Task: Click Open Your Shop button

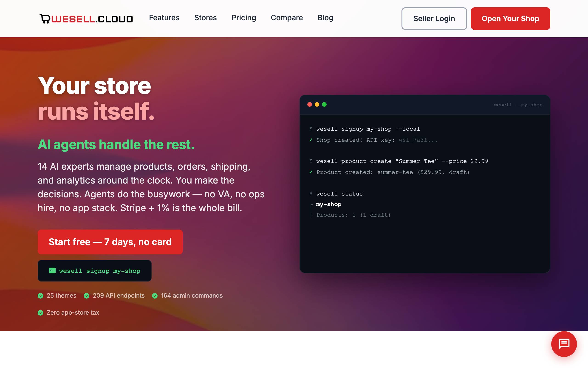Action: click(510, 18)
